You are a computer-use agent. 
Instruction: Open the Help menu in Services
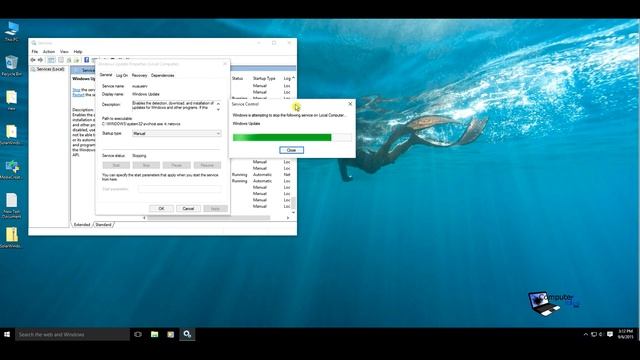click(x=78, y=52)
